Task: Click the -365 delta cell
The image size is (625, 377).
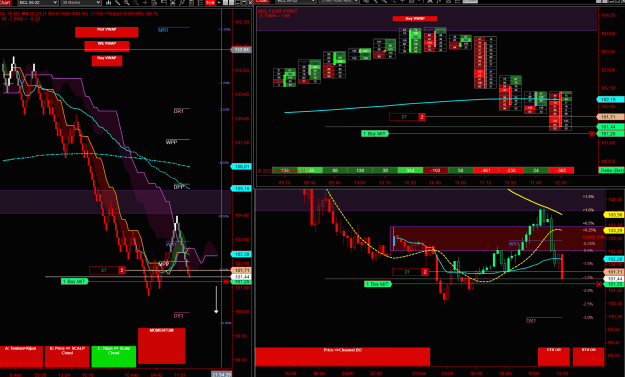Action: pos(561,170)
